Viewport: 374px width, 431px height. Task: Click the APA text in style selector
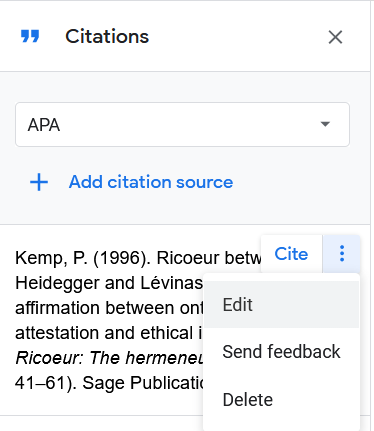[x=44, y=125]
